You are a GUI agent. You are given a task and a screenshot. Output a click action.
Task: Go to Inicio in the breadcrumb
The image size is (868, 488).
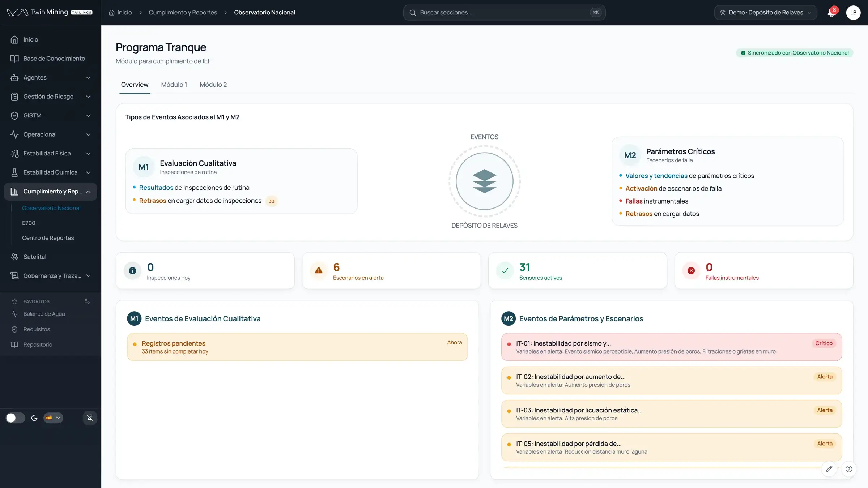(x=120, y=13)
